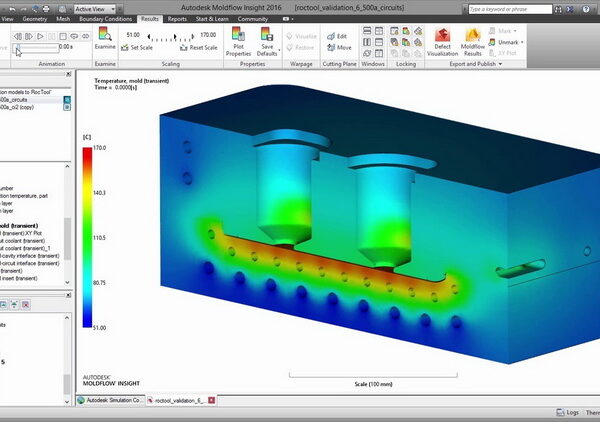Screen dimensions: 600x422
Task: Open Defect Visualization export
Action: coord(442,42)
